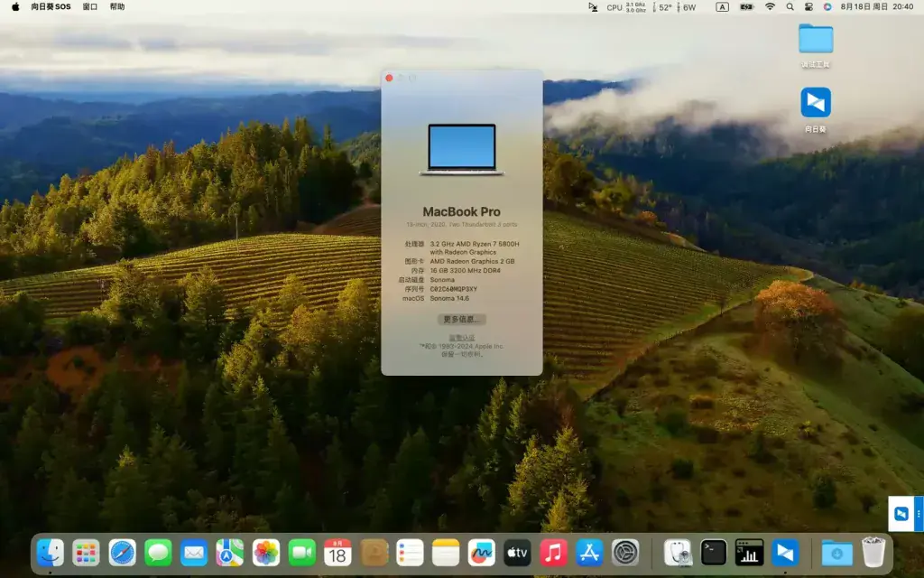Click the memory text 16 GB 3200 MHz DDR4
This screenshot has height=578, width=924.
tap(465, 270)
